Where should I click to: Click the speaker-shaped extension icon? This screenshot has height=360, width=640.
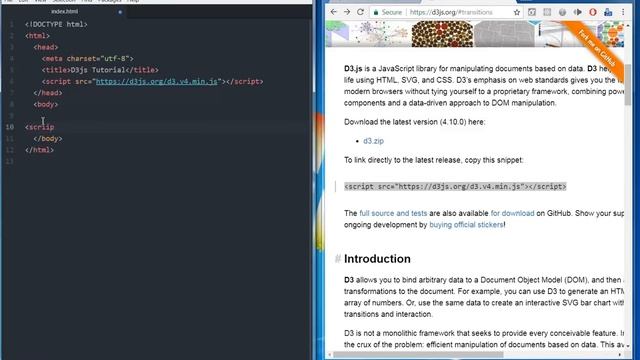578,12
